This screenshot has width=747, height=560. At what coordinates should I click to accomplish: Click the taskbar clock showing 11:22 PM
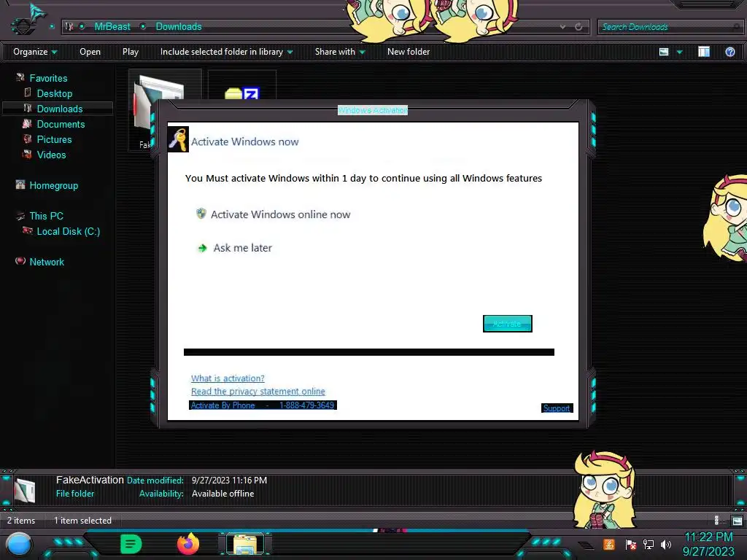click(x=708, y=544)
